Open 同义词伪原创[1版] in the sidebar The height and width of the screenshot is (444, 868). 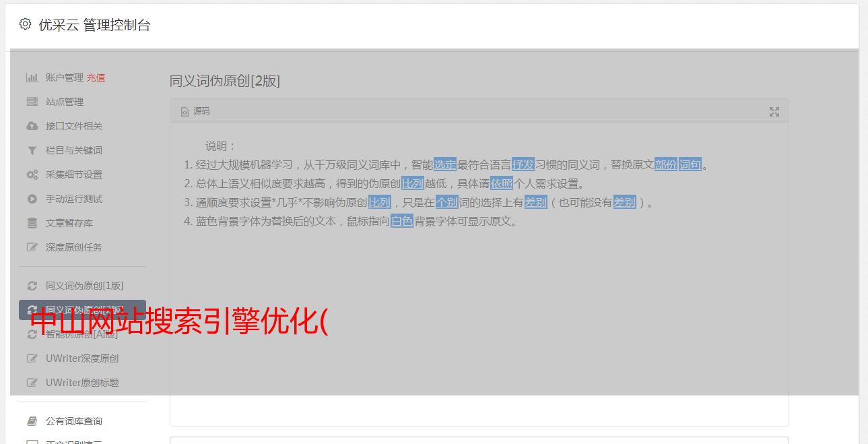click(85, 286)
